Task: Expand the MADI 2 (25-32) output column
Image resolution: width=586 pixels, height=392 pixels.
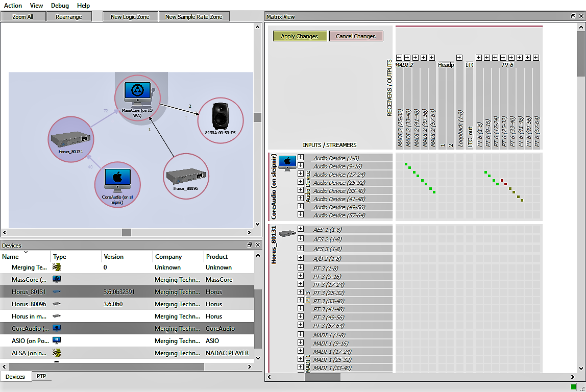Action: [399, 58]
